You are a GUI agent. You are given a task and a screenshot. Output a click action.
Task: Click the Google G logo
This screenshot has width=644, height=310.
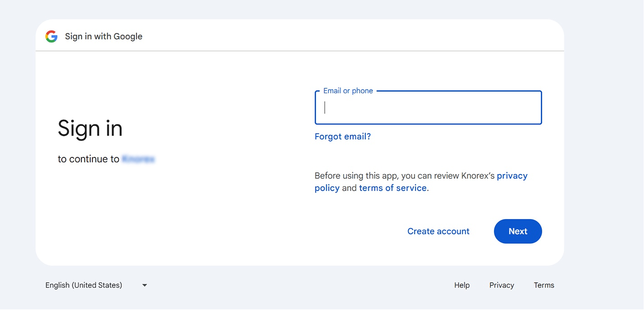tap(51, 37)
